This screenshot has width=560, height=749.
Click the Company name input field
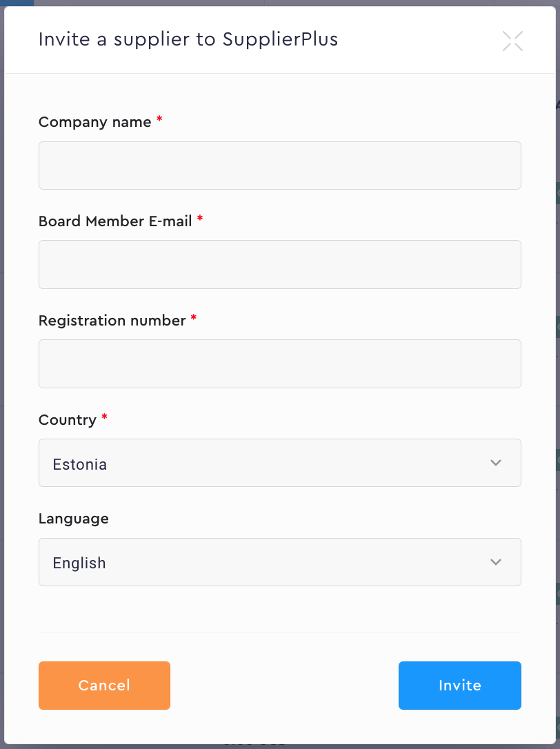279,166
